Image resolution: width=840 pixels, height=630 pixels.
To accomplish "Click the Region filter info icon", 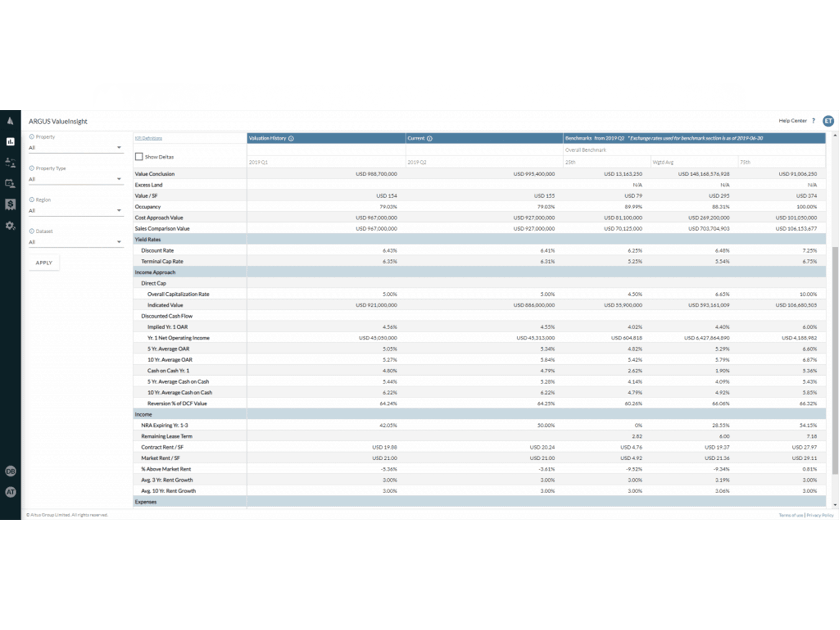I will point(31,200).
